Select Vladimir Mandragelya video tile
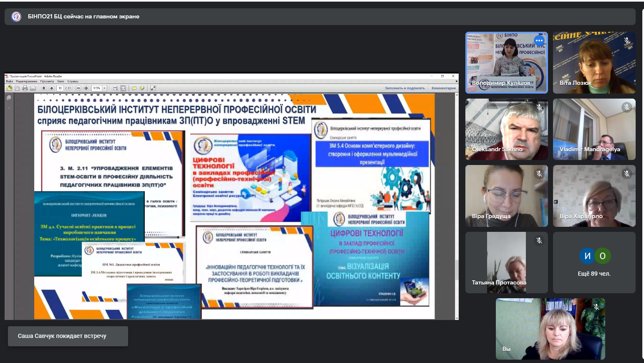This screenshot has height=363, width=644. [594, 129]
